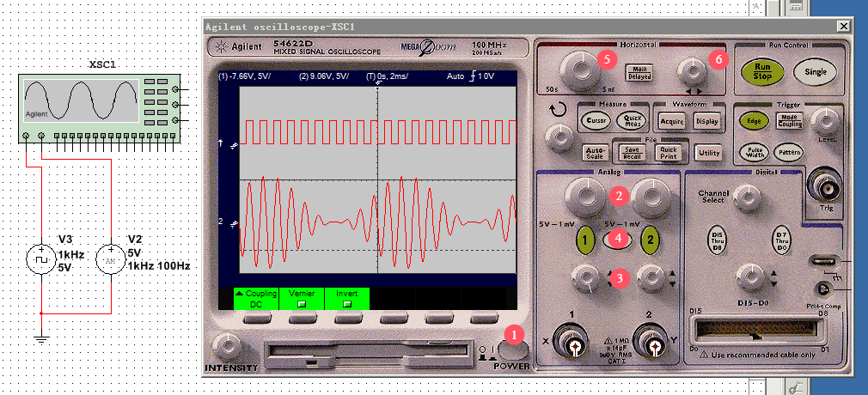Open the Quick Meas menu

click(x=630, y=120)
